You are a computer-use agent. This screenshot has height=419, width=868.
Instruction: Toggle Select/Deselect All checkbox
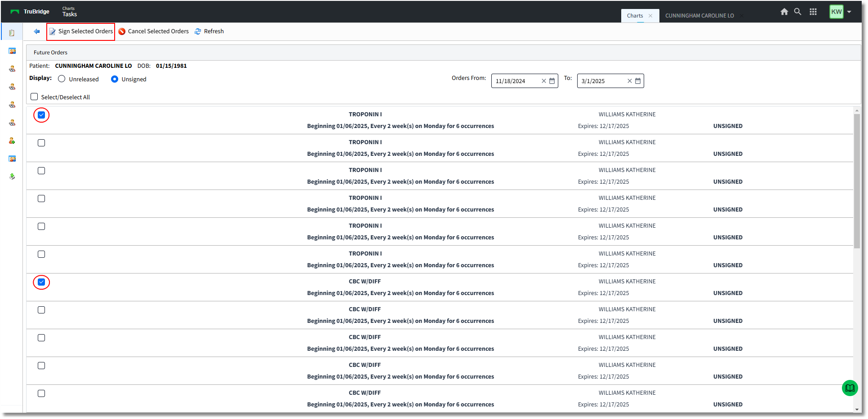[34, 97]
